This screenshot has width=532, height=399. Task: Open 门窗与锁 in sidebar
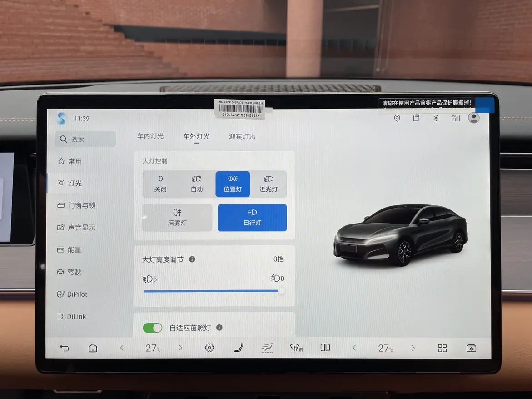(81, 205)
